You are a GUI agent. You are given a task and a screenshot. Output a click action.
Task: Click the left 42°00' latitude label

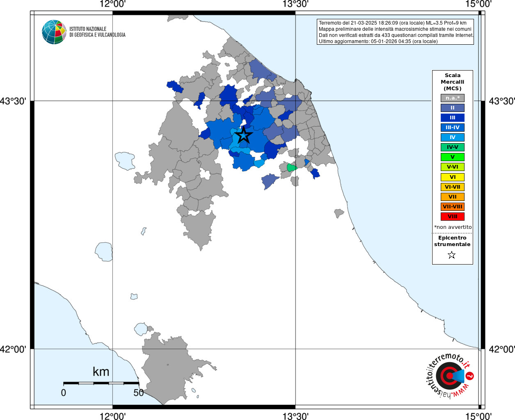(13, 349)
